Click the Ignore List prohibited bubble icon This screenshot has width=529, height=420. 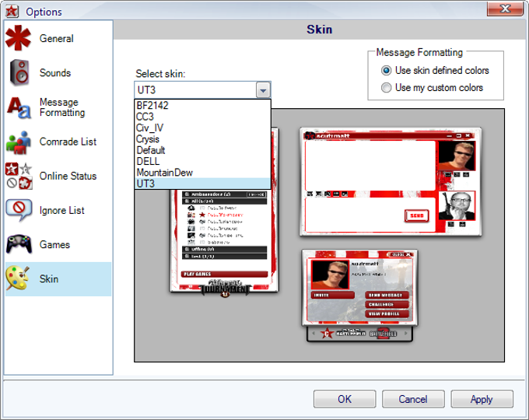click(x=19, y=210)
